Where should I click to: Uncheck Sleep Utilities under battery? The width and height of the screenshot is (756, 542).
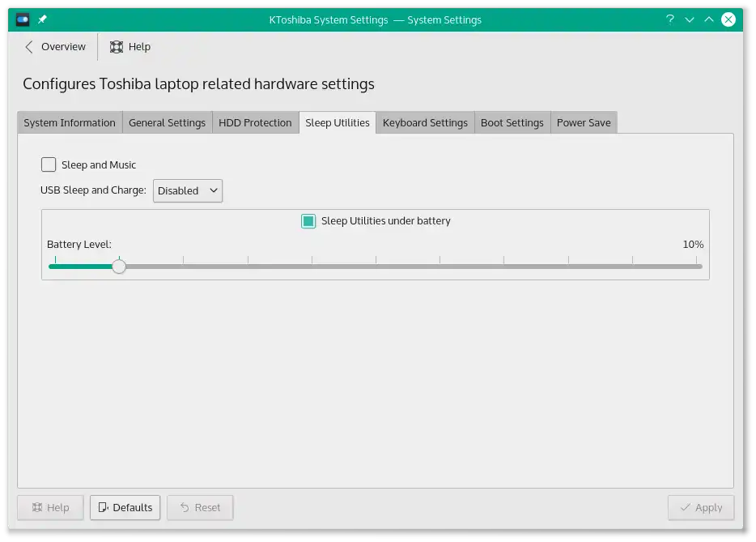click(x=308, y=221)
